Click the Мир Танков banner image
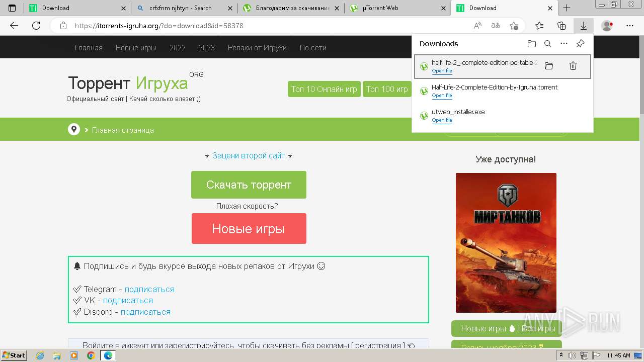 [506, 243]
